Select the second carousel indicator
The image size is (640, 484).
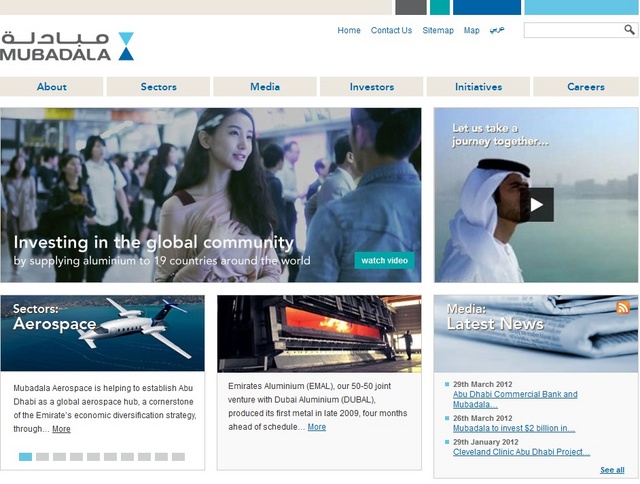(42, 457)
